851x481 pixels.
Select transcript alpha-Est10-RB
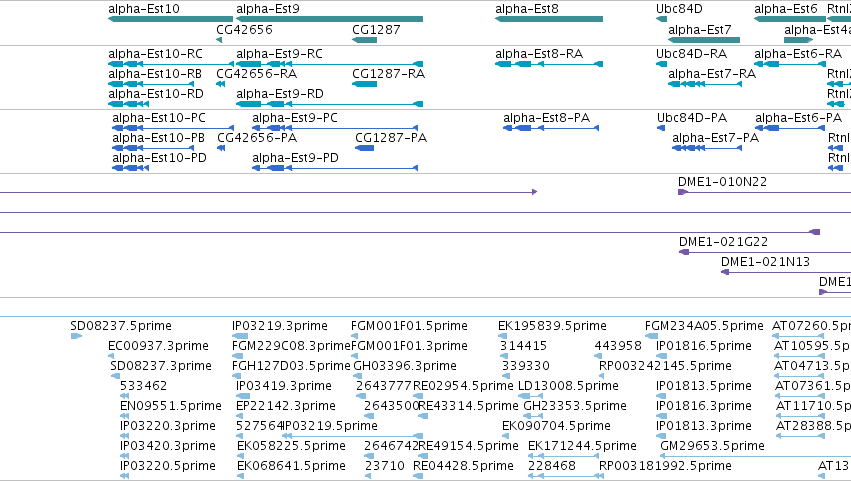[151, 84]
